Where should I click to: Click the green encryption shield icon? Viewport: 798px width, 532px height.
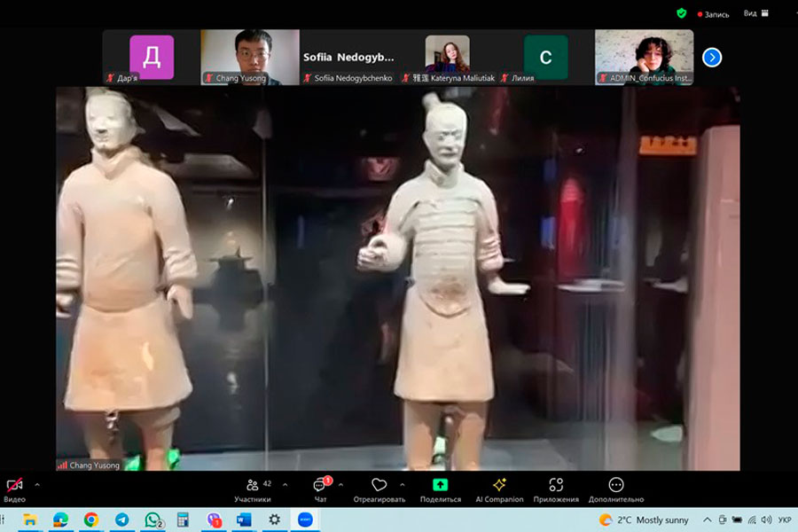click(681, 13)
